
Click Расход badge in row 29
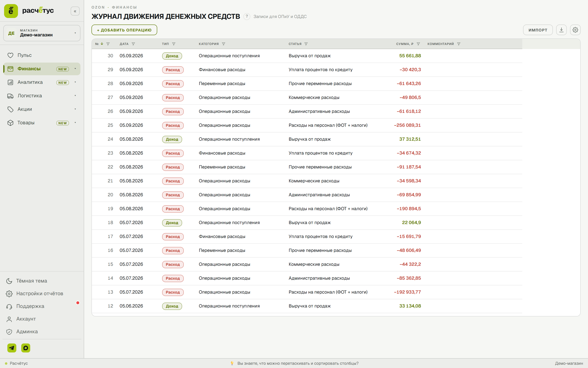pyautogui.click(x=173, y=70)
